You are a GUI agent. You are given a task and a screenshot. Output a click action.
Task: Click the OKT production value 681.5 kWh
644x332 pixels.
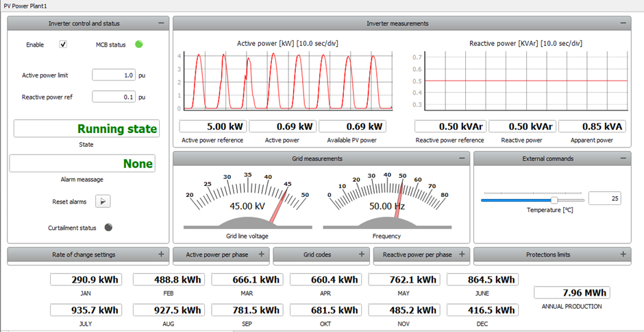point(325,310)
